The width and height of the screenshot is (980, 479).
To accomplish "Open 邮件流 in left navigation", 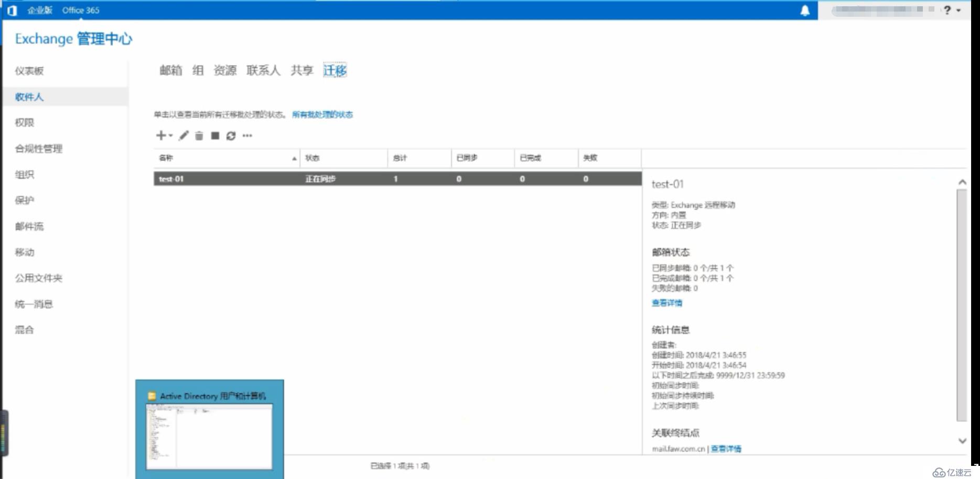I will point(29,227).
